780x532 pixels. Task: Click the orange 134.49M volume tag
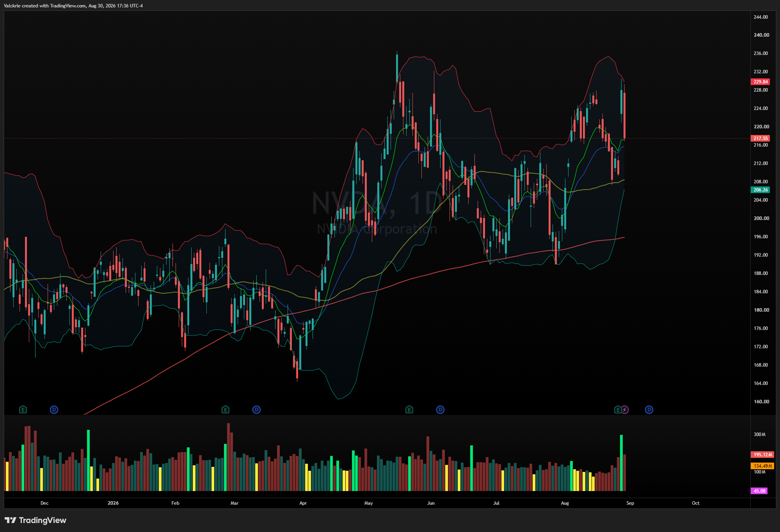(762, 466)
